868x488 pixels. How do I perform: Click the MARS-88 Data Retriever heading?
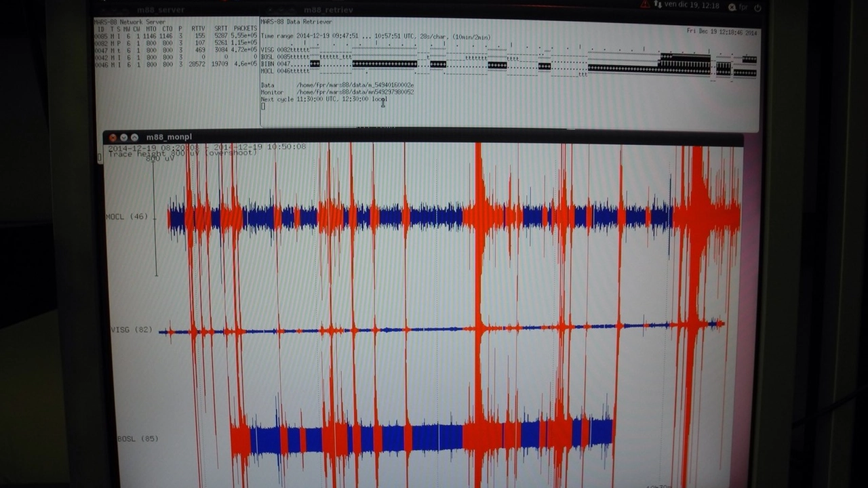tap(296, 22)
